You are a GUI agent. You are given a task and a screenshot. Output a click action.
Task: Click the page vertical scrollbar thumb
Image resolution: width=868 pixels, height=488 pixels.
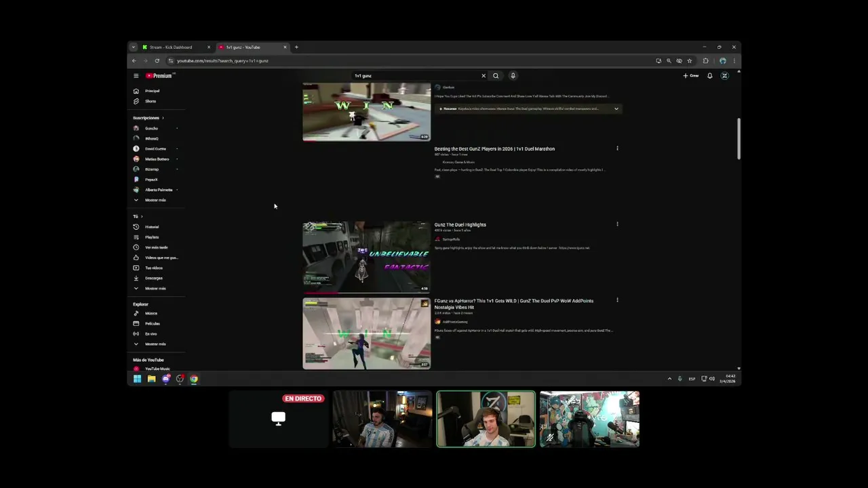(738, 139)
